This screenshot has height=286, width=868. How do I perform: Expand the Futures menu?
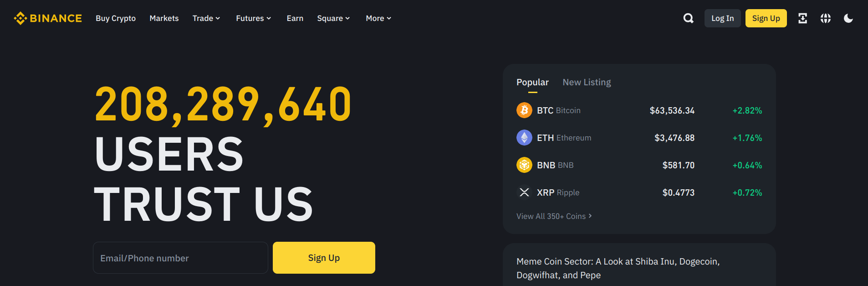pos(253,18)
